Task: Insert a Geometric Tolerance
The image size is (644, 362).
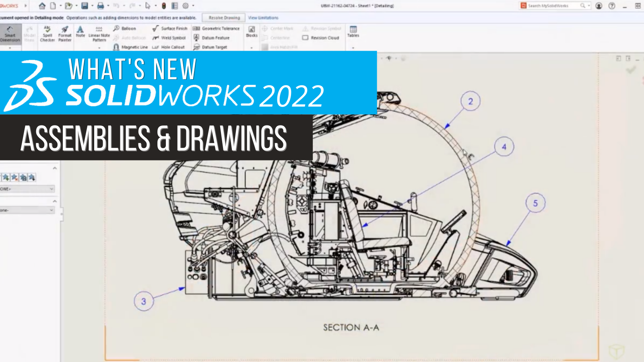Action: [x=216, y=29]
